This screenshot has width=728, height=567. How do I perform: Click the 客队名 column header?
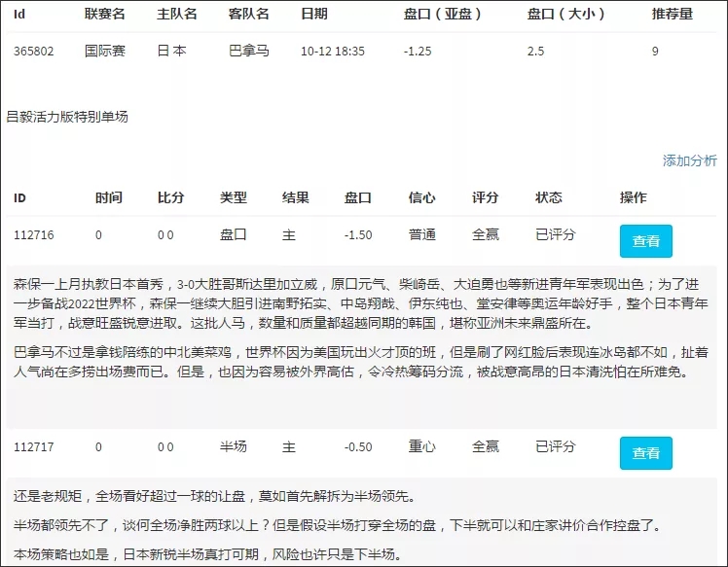tap(249, 14)
